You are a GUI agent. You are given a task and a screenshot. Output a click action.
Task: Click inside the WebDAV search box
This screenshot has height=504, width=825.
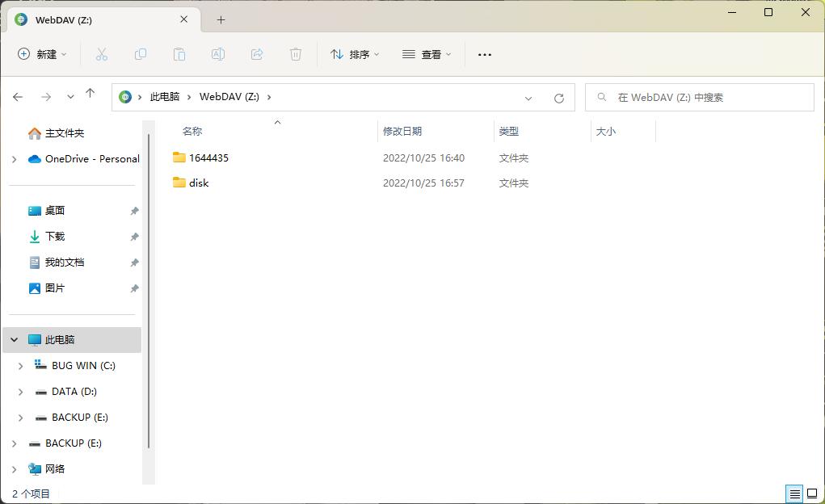(699, 97)
